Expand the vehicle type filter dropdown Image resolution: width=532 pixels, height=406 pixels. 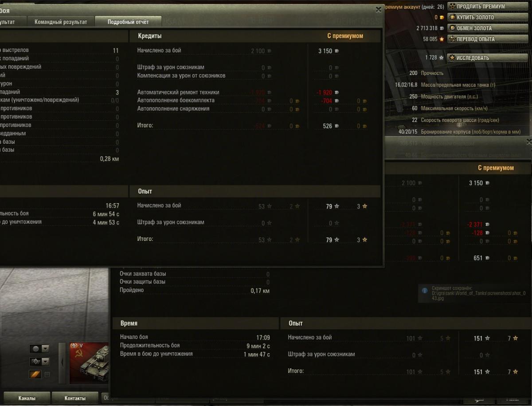click(46, 362)
